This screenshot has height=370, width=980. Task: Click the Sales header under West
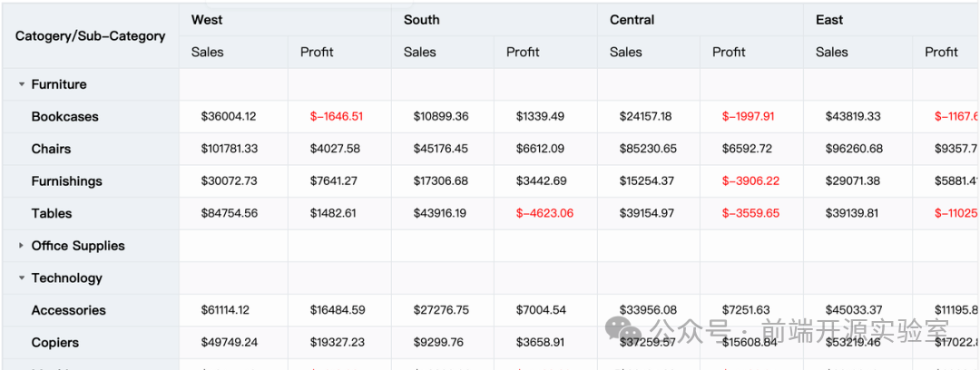pyautogui.click(x=207, y=52)
